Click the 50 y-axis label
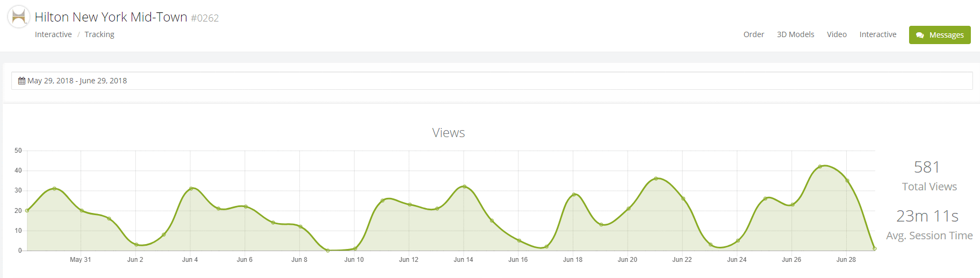Screen dimensions: 980x278 tap(18, 151)
